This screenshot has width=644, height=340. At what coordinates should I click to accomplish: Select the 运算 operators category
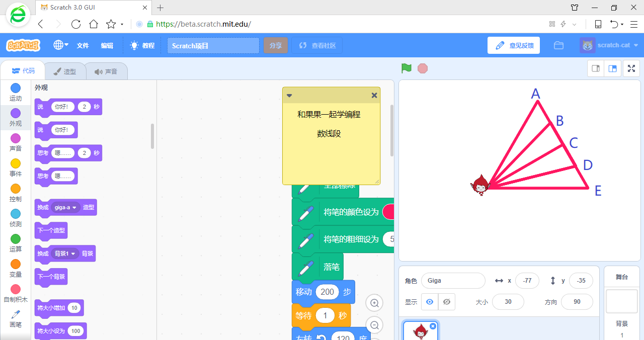coord(16,243)
